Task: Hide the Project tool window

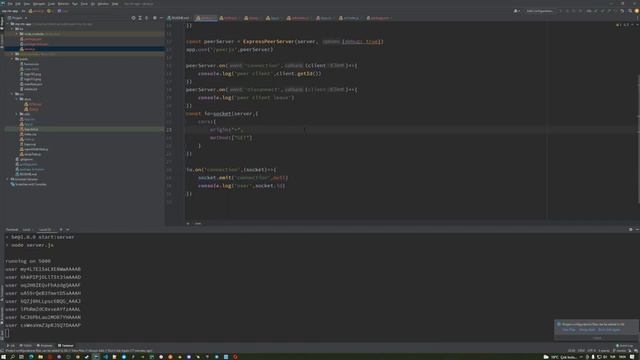Action: [161, 18]
